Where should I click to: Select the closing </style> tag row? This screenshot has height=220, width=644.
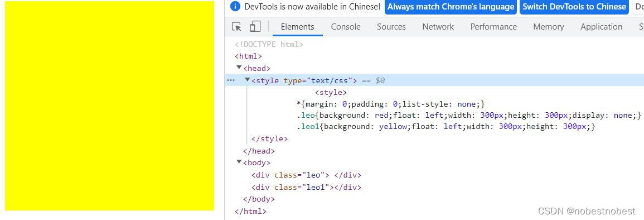pos(269,139)
